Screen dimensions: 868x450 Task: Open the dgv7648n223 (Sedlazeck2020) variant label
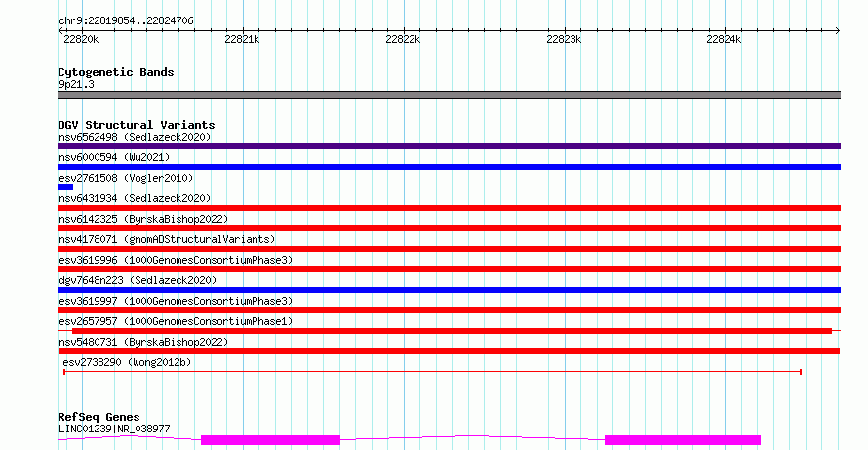tap(138, 280)
